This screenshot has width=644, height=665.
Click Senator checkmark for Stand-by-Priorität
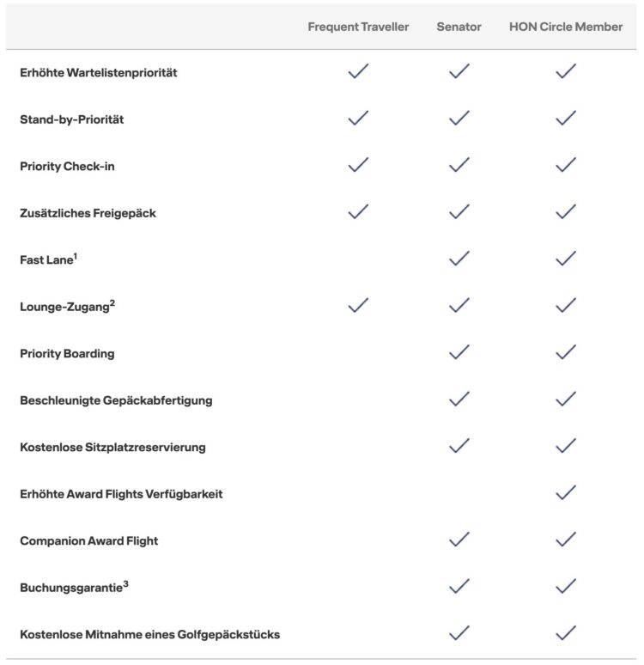coord(459,118)
